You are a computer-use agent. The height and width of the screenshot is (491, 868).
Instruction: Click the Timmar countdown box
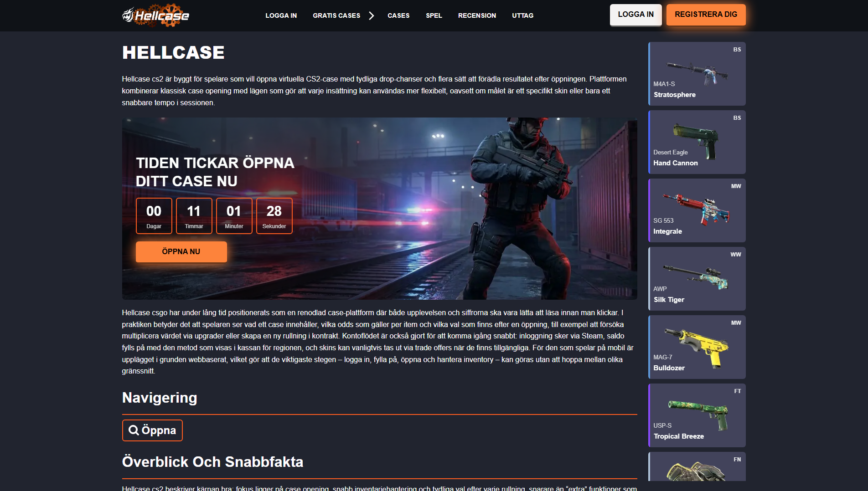coord(194,216)
